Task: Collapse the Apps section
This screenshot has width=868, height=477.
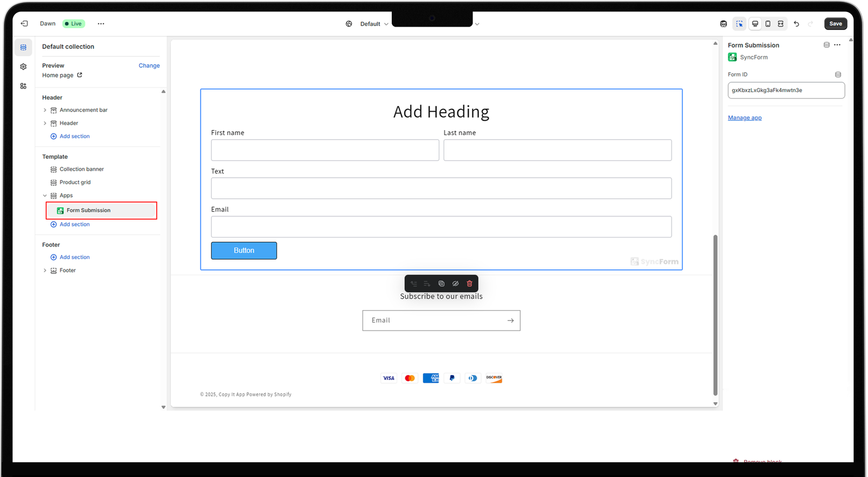Action: (45, 196)
